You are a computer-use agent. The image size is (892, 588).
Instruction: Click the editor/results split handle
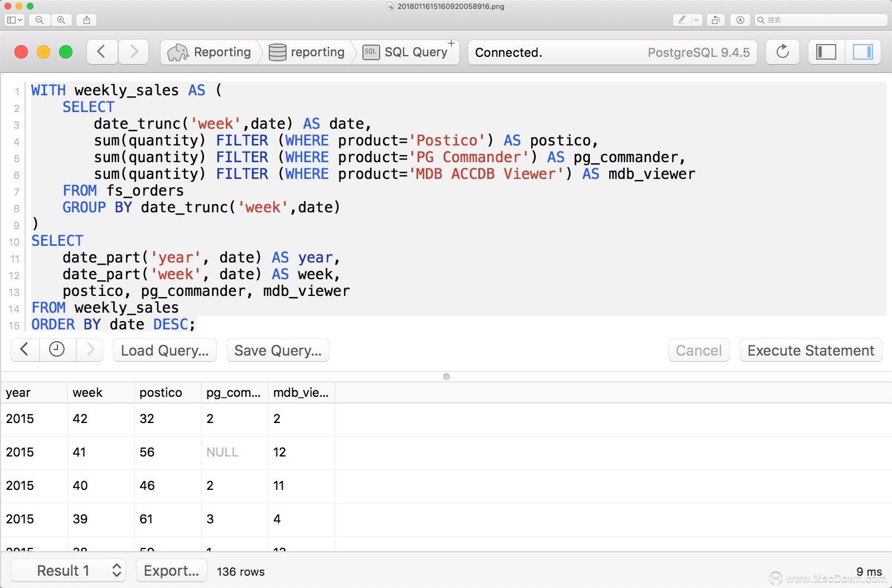(x=446, y=377)
